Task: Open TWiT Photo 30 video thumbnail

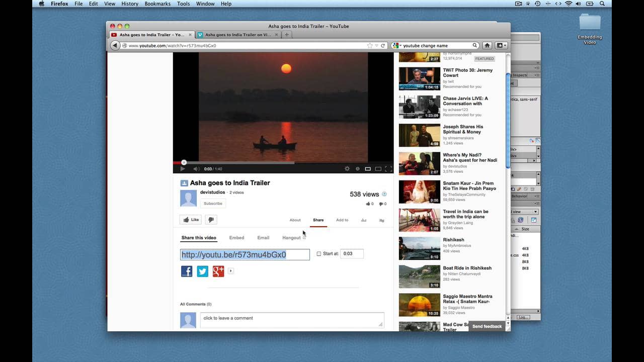Action: 420,78
